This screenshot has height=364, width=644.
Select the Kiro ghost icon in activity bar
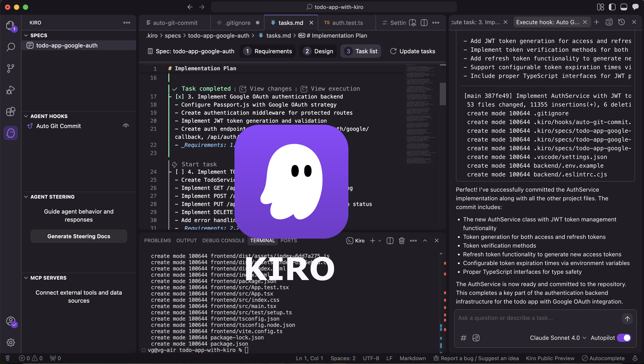(11, 133)
